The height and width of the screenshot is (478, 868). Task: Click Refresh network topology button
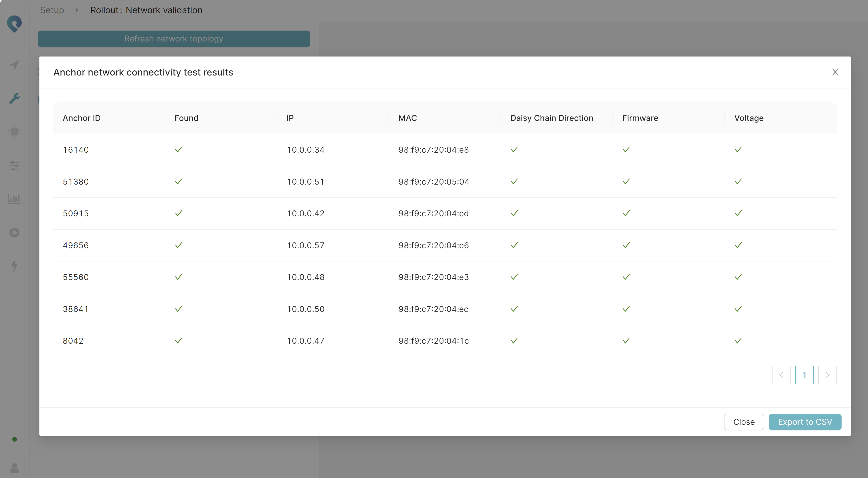tap(174, 39)
